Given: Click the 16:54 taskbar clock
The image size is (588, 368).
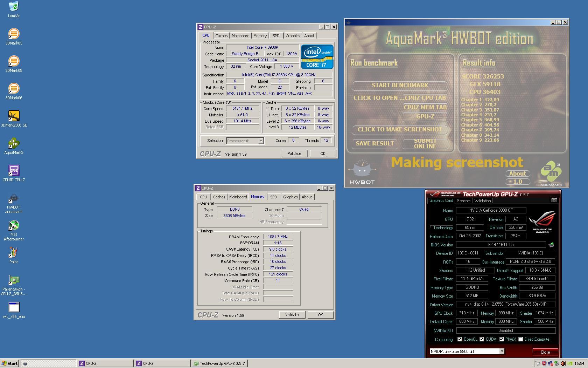Looking at the screenshot, I should point(579,363).
